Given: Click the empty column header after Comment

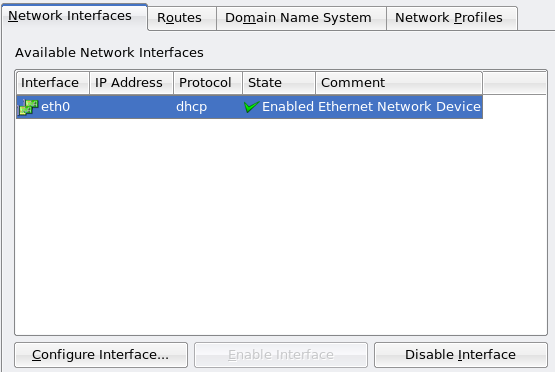Looking at the screenshot, I should click(515, 83).
